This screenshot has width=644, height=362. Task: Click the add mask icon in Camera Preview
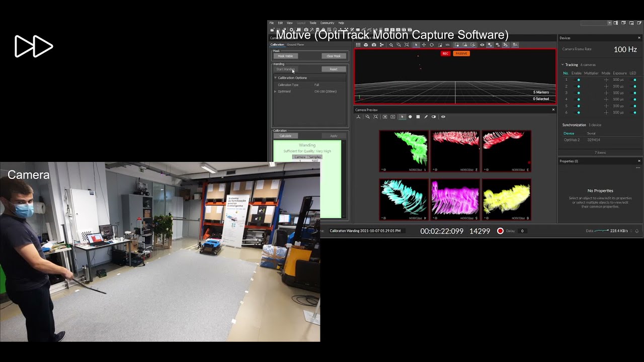[385, 117]
